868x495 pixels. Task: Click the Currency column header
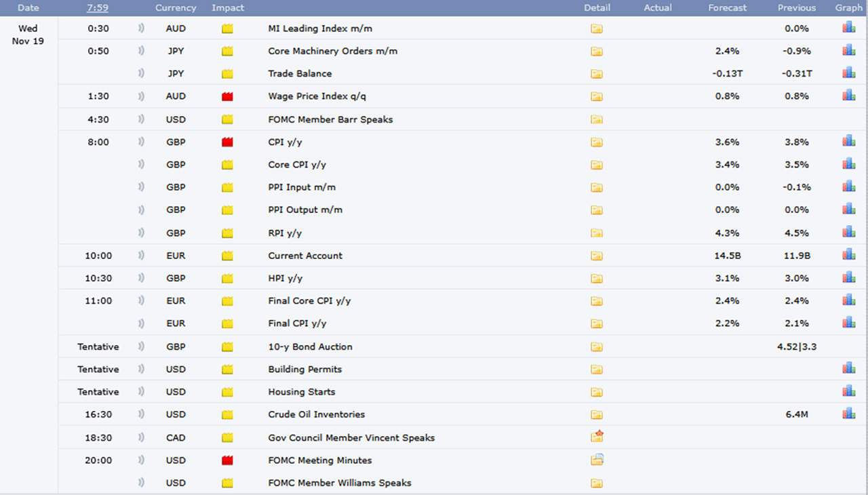pos(176,8)
